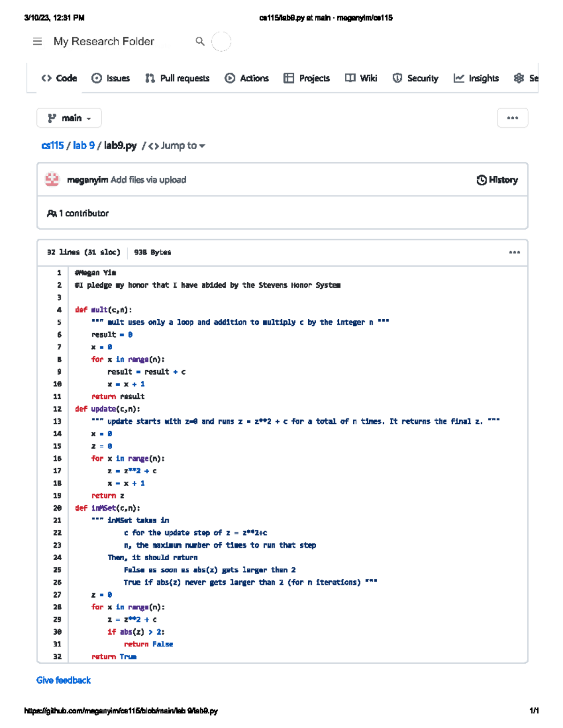This screenshot has height=728, width=563.
Task: View the Insights tab
Action: [476, 78]
